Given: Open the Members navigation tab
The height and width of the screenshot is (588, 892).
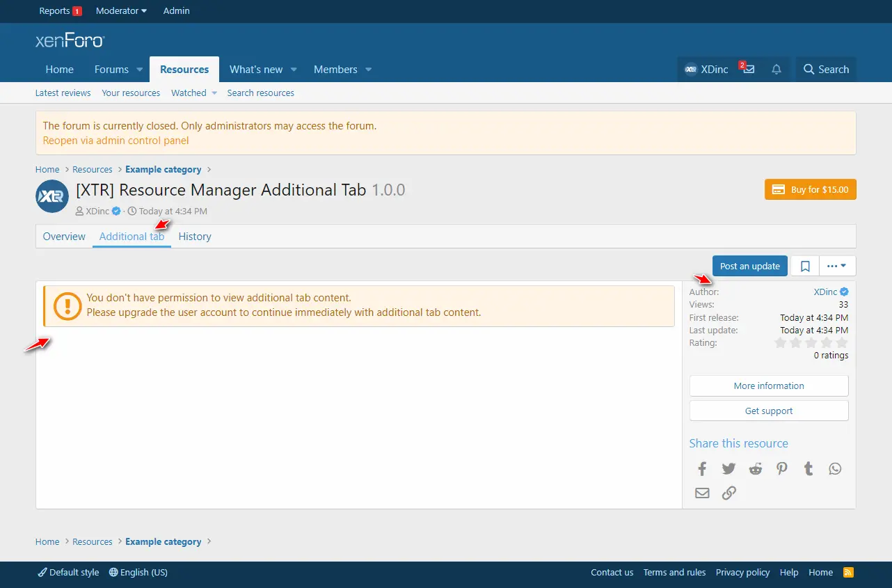Looking at the screenshot, I should point(335,70).
